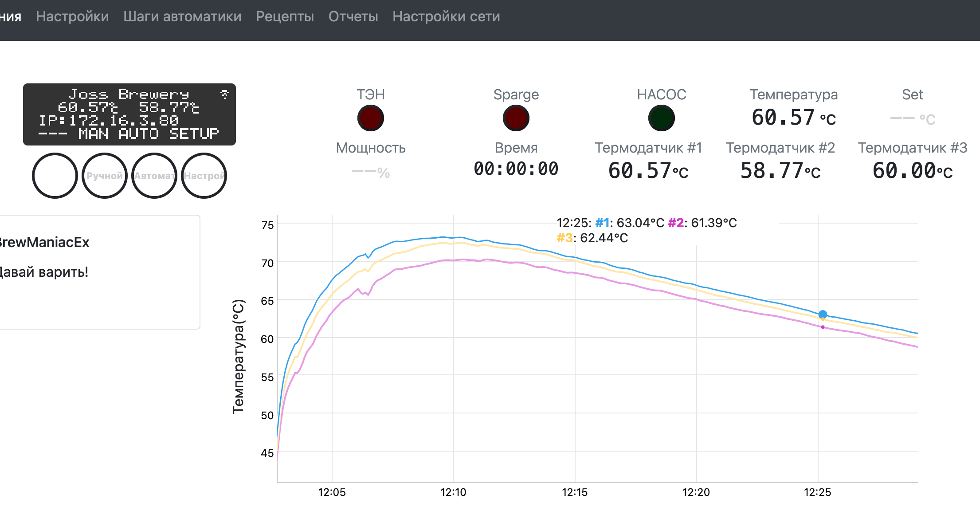Go to the Рецепты page
The image size is (980, 519).
[x=285, y=16]
